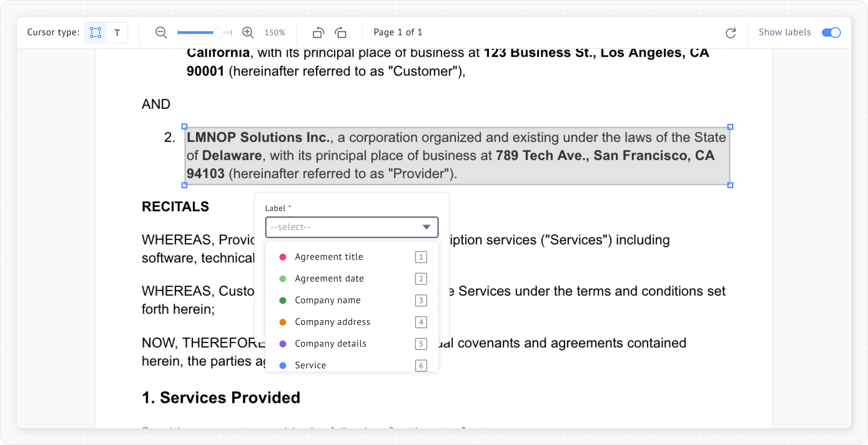This screenshot has width=868, height=445.
Task: Select Service label option
Action: pyautogui.click(x=310, y=365)
